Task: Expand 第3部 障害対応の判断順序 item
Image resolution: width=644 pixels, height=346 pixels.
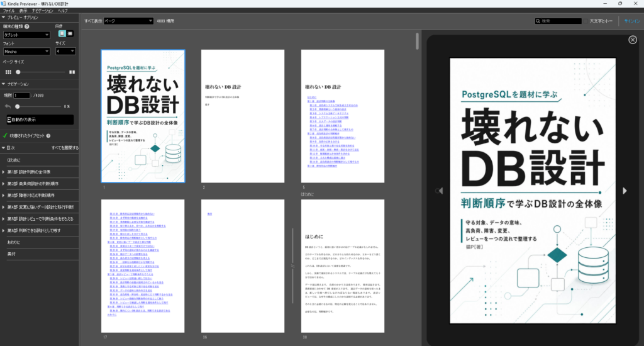Action: click(3, 195)
